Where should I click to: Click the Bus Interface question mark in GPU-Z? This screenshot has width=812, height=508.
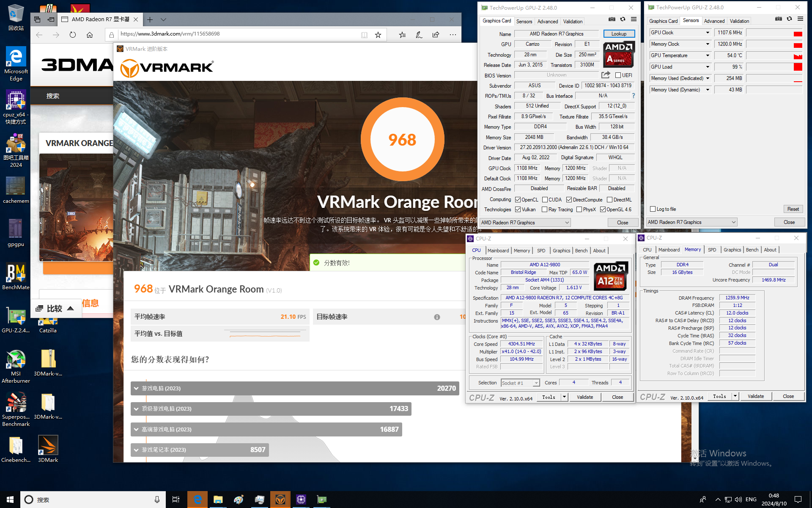pyautogui.click(x=634, y=96)
